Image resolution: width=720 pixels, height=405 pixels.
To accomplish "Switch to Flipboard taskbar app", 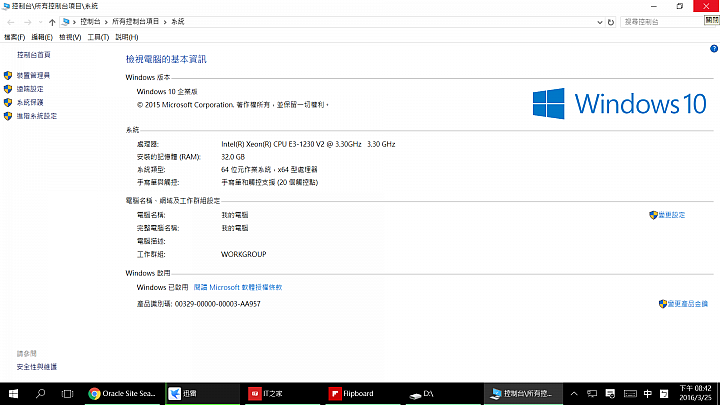I will (x=362, y=394).
